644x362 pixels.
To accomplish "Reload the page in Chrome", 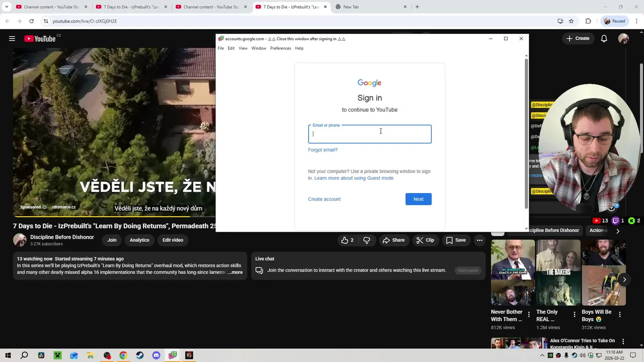I will click(31, 21).
